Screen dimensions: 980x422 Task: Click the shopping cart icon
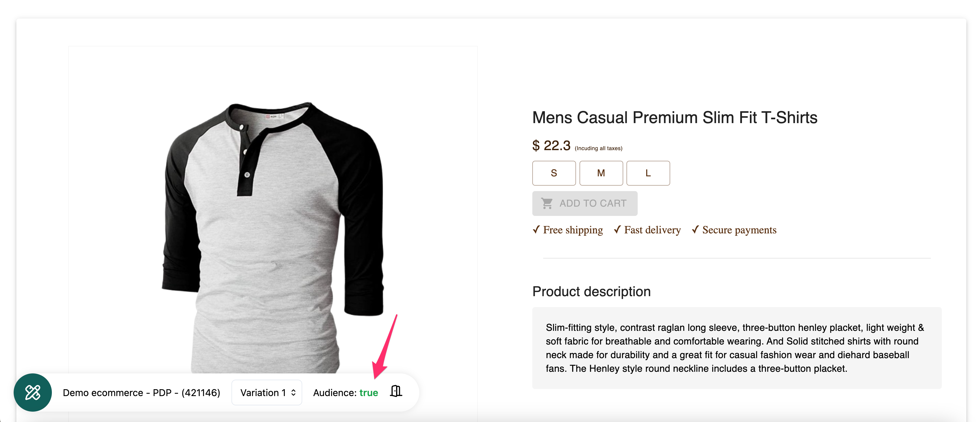[547, 203]
